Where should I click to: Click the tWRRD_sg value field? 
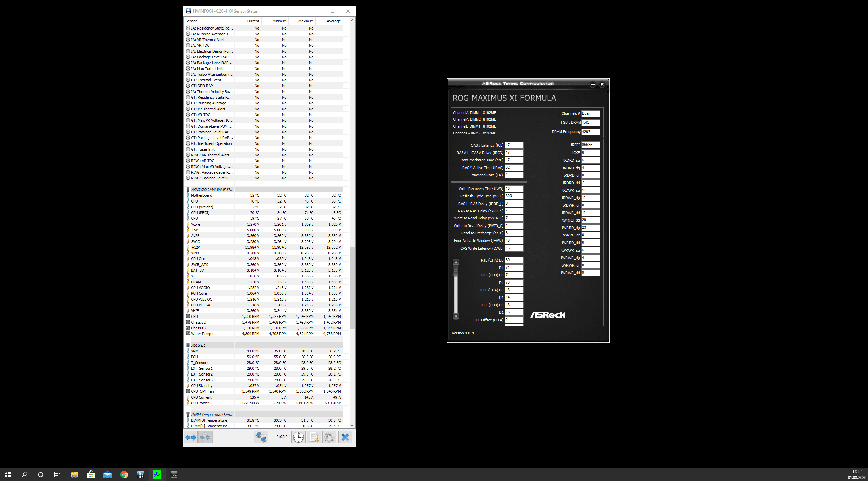tap(591, 220)
